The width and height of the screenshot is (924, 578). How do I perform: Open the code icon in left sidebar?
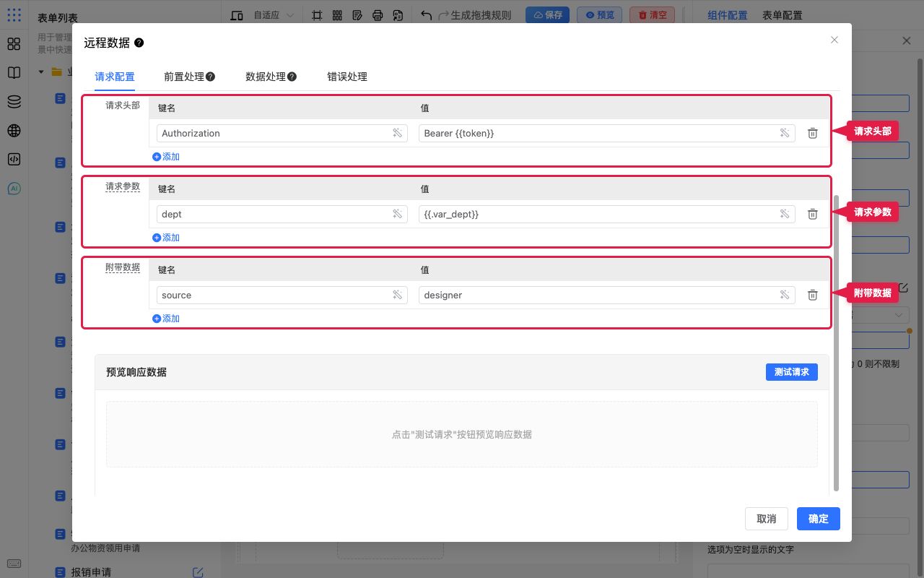[14, 160]
